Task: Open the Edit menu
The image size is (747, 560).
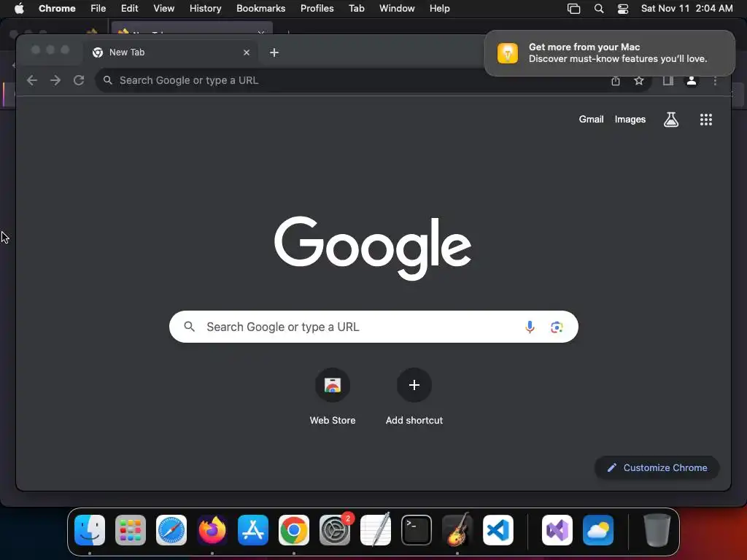Action: [x=130, y=9]
